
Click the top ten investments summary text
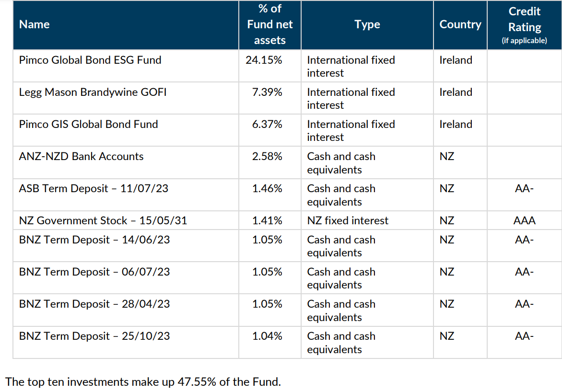click(143, 382)
